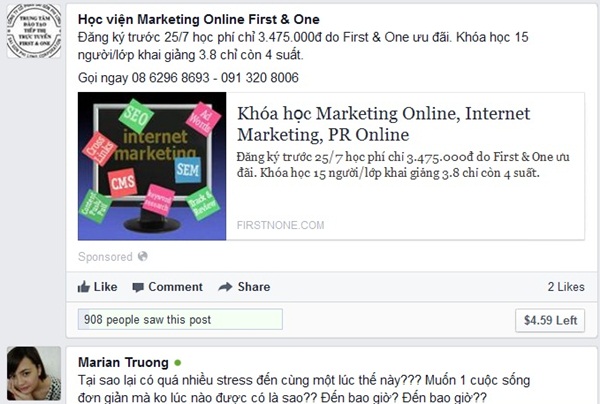Like the Marketing Online post
This screenshot has height=404, width=600.
click(x=98, y=287)
